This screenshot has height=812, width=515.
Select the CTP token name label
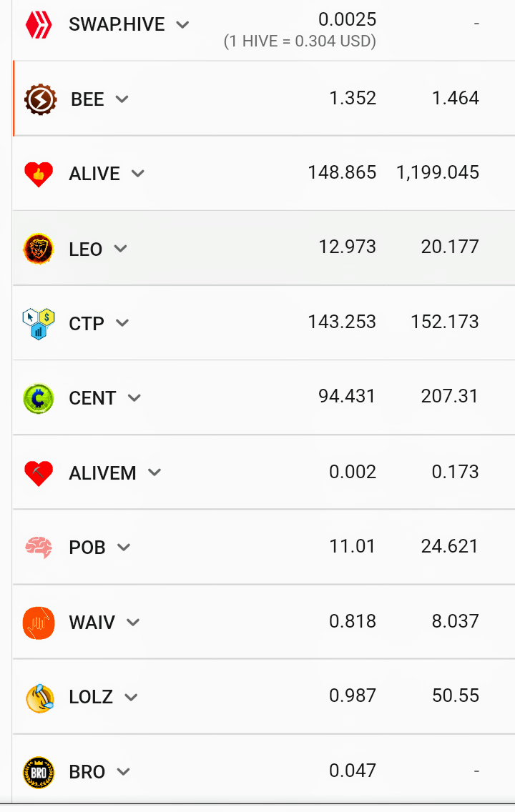tap(87, 324)
